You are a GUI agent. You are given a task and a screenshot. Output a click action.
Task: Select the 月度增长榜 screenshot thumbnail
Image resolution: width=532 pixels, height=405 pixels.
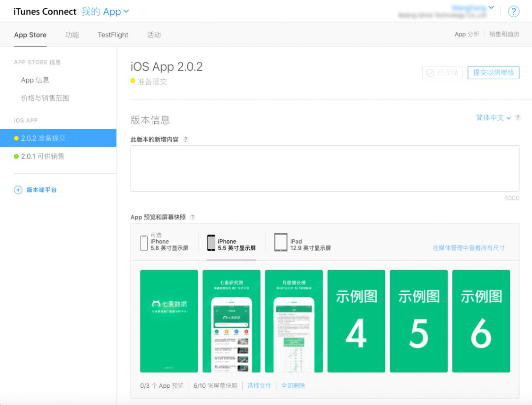point(294,321)
